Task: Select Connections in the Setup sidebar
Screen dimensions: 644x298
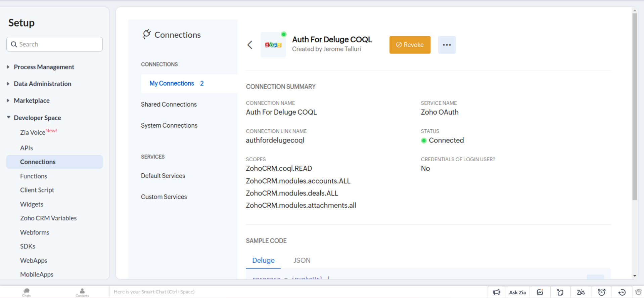Action: 54,162
